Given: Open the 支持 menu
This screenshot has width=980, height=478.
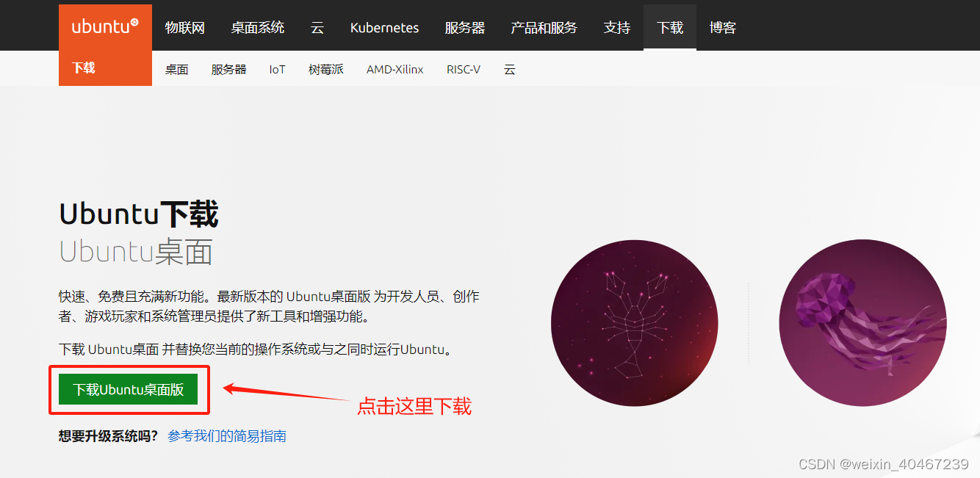Looking at the screenshot, I should point(617,28).
